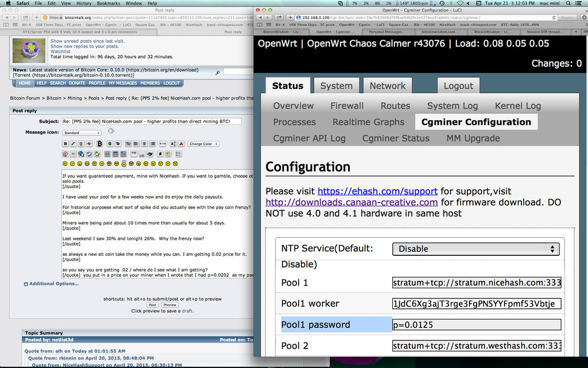The image size is (588, 368).
Task: Click the NiceHash bookmark in the OpenWrt window
Action: tap(447, 25)
